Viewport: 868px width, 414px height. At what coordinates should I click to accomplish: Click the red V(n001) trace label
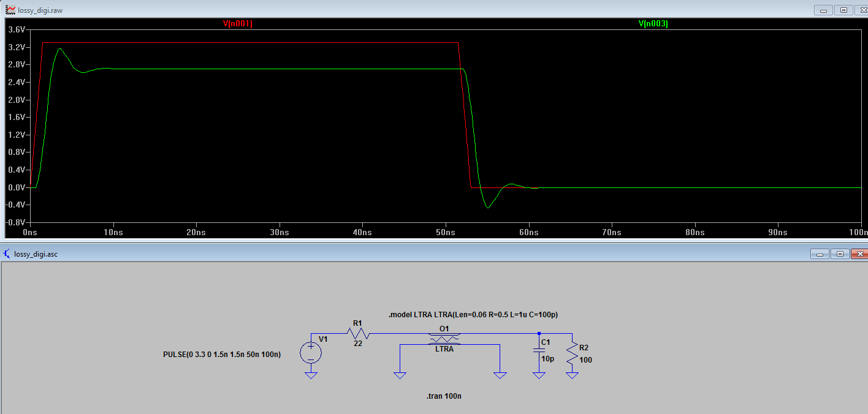238,23
